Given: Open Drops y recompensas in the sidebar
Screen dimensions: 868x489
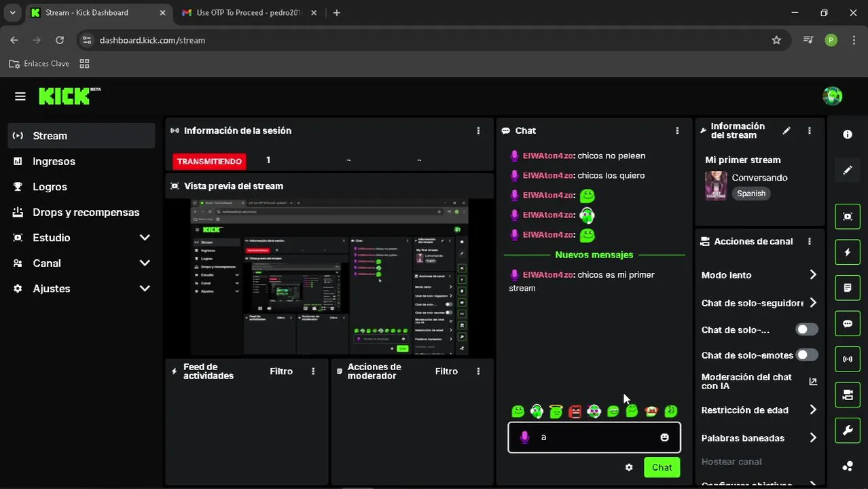Looking at the screenshot, I should [x=82, y=212].
